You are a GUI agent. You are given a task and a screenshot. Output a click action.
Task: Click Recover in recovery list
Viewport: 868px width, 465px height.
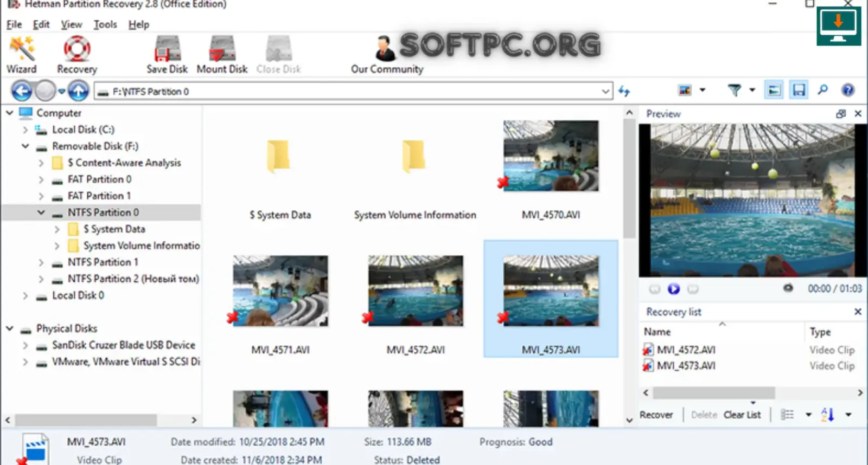(656, 415)
